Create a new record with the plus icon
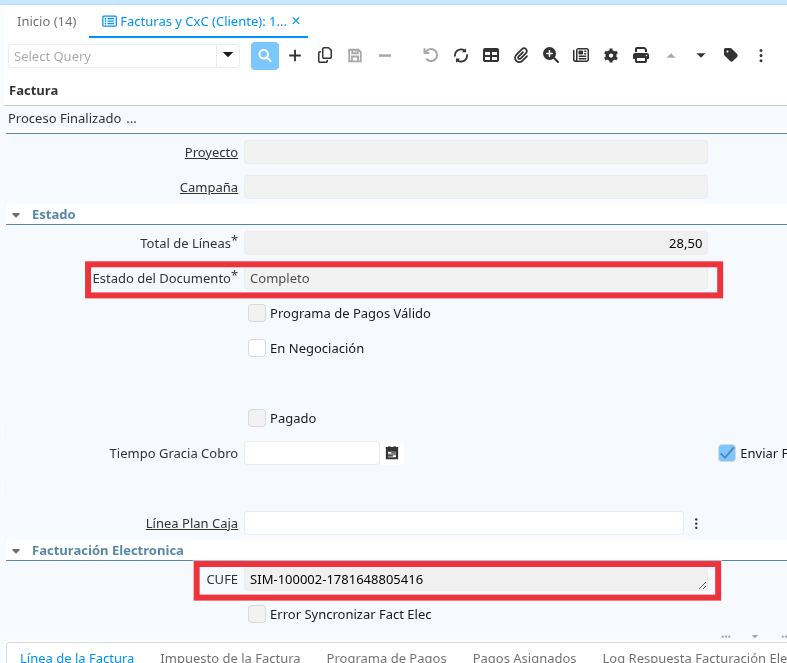787x663 pixels. [x=295, y=56]
